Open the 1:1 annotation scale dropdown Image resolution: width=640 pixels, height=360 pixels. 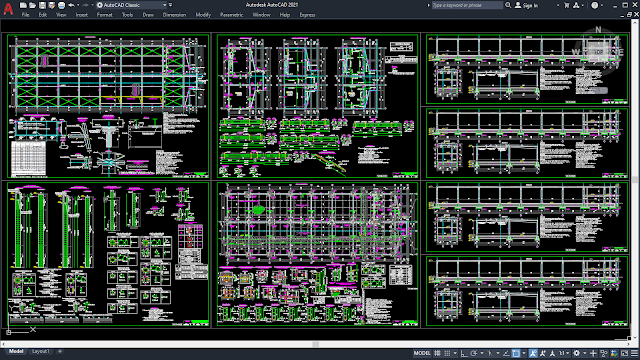(564, 353)
